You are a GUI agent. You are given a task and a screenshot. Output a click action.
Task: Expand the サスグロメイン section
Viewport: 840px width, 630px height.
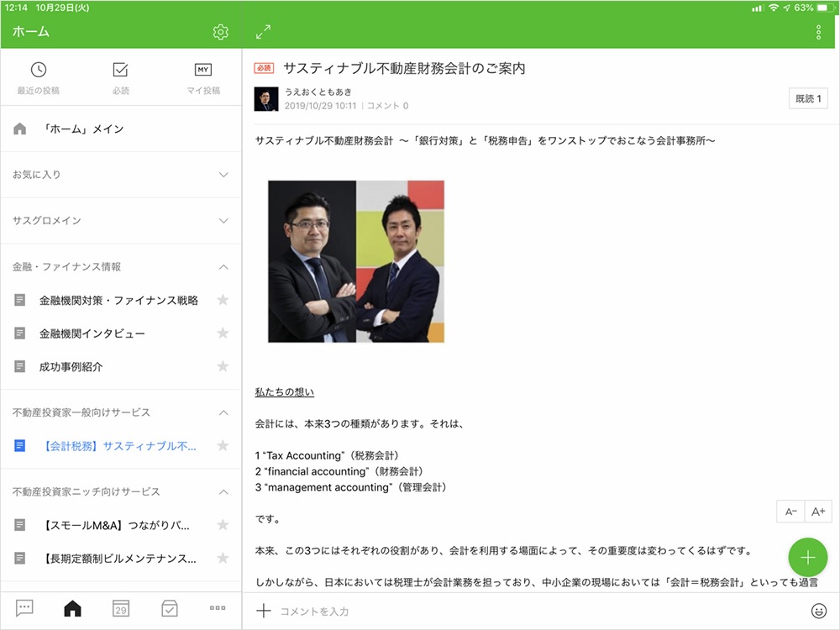223,221
